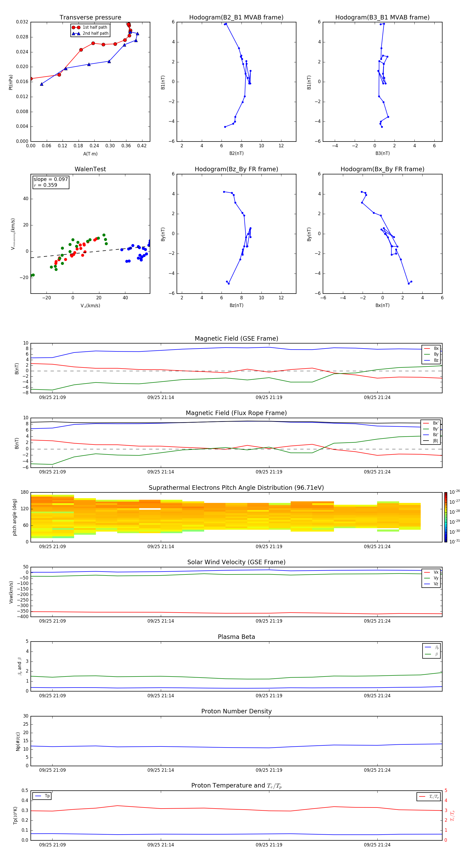Image resolution: width=473 pixels, height=868 pixels.
Task: Select the "Vy" velocity legend entry
Action: click(x=431, y=578)
